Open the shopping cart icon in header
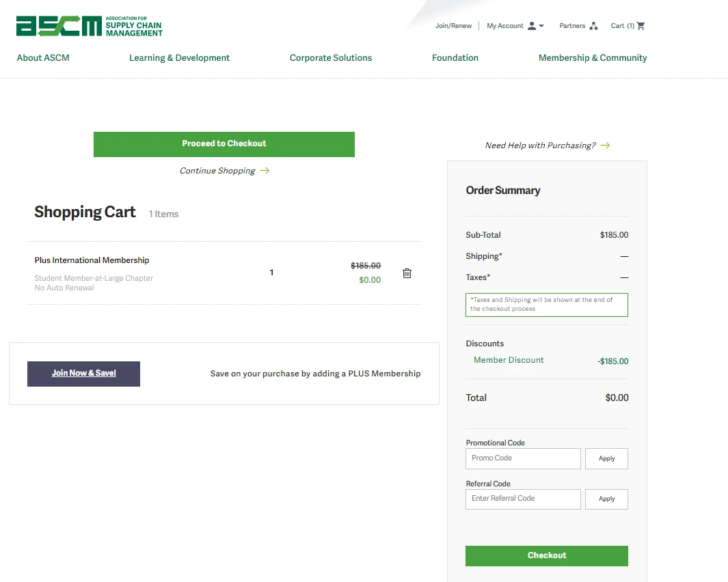Image resolution: width=728 pixels, height=582 pixels. 641,25
